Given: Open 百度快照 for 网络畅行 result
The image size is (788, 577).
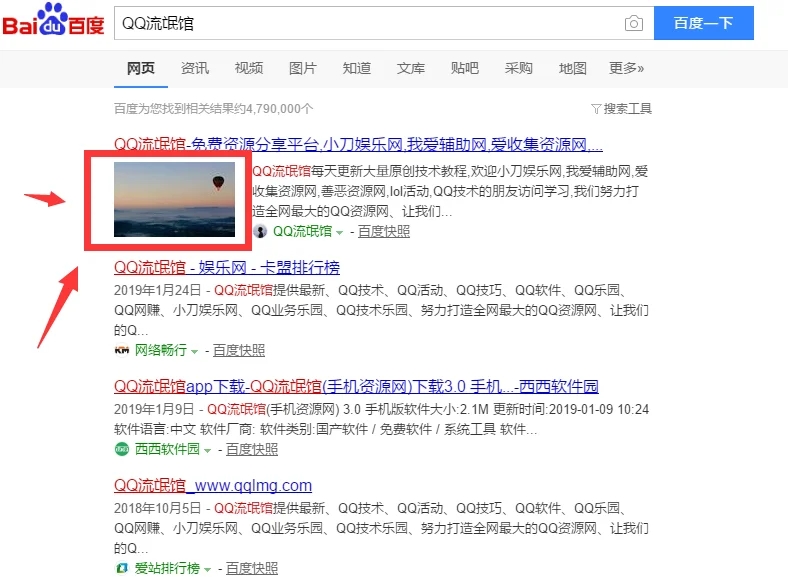Looking at the screenshot, I should [x=239, y=350].
